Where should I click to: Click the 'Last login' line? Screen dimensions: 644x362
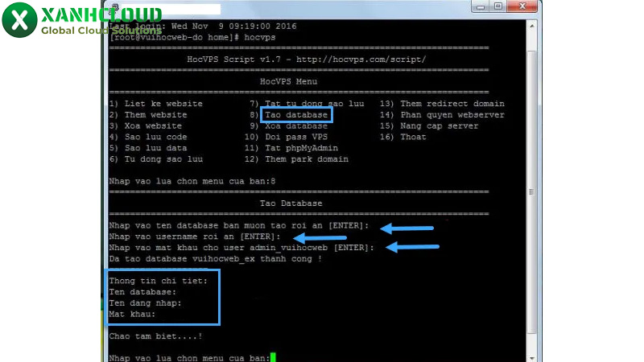[203, 27]
